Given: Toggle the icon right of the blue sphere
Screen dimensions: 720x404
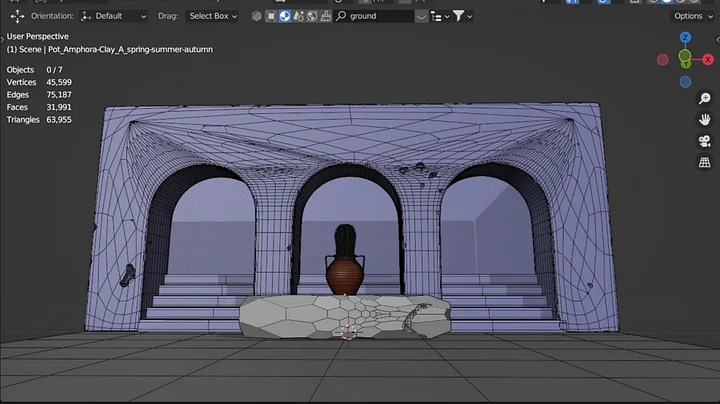Looking at the screenshot, I should pyautogui.click(x=298, y=16).
